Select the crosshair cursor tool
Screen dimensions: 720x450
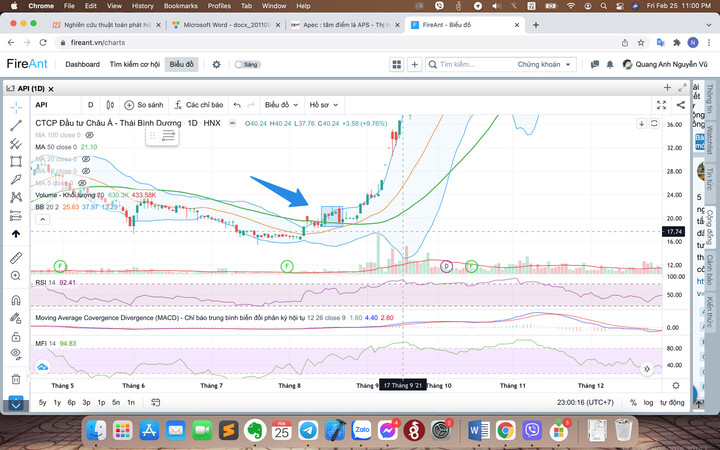(x=16, y=107)
